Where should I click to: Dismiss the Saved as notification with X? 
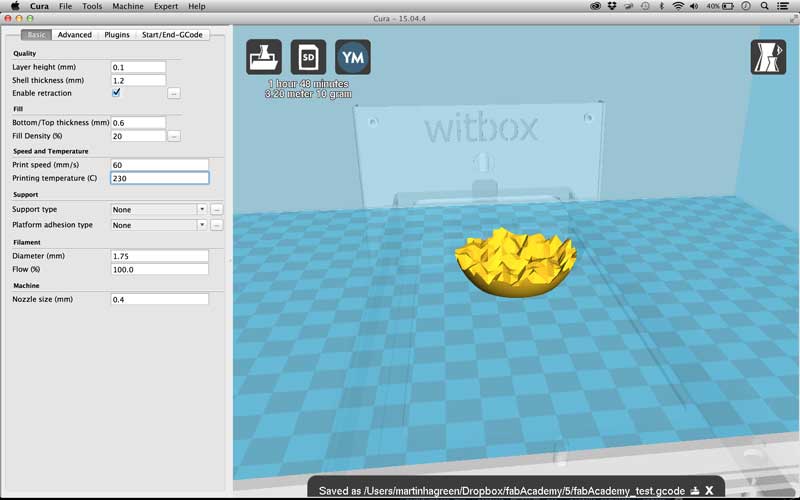(x=709, y=490)
